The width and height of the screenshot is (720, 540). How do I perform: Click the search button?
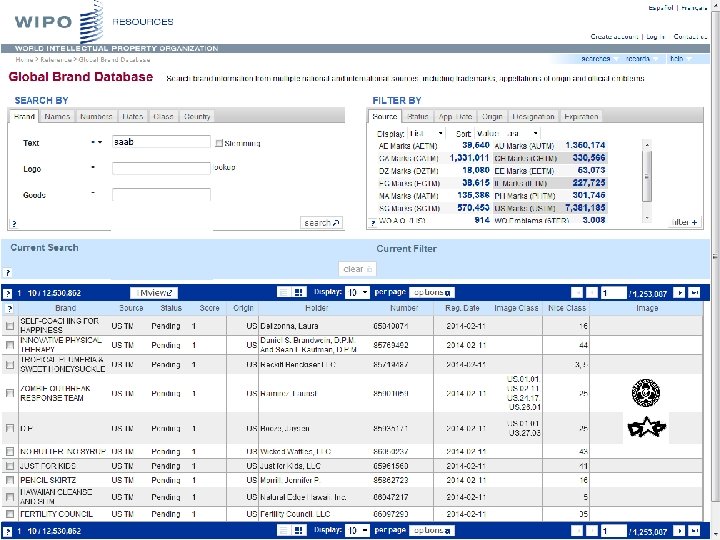(321, 223)
